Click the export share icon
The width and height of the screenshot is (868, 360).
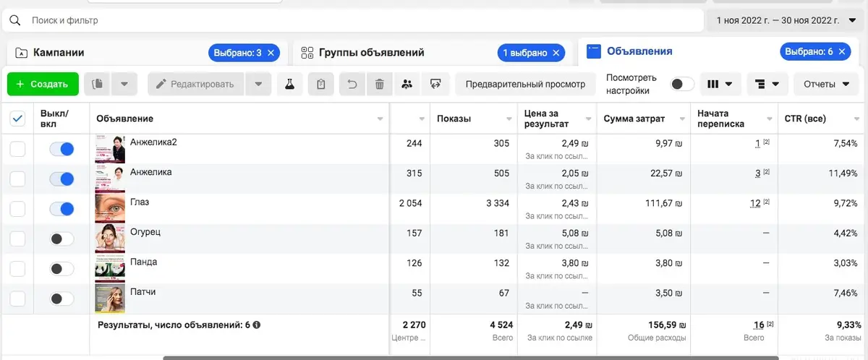435,84
